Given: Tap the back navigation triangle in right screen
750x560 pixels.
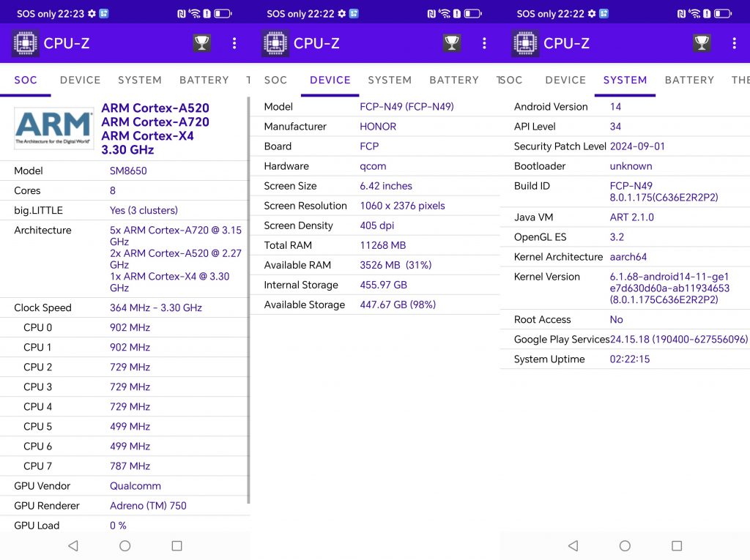Looking at the screenshot, I should click(x=573, y=545).
